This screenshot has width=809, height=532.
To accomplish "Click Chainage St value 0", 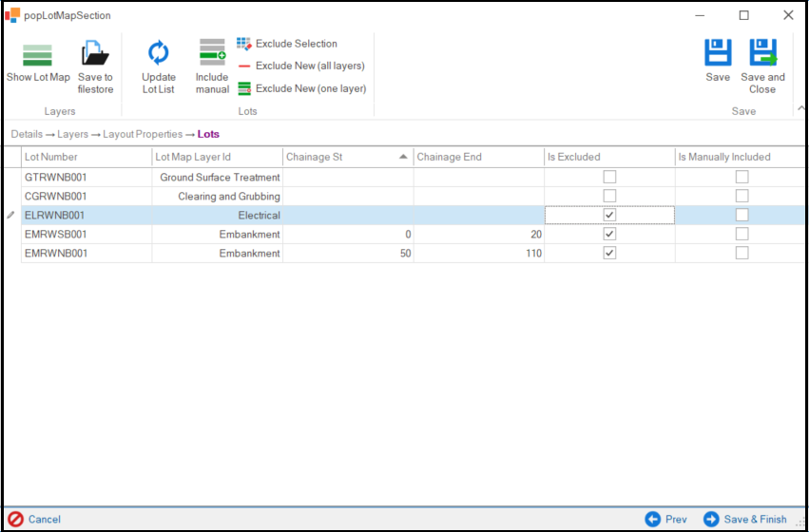I will (348, 235).
